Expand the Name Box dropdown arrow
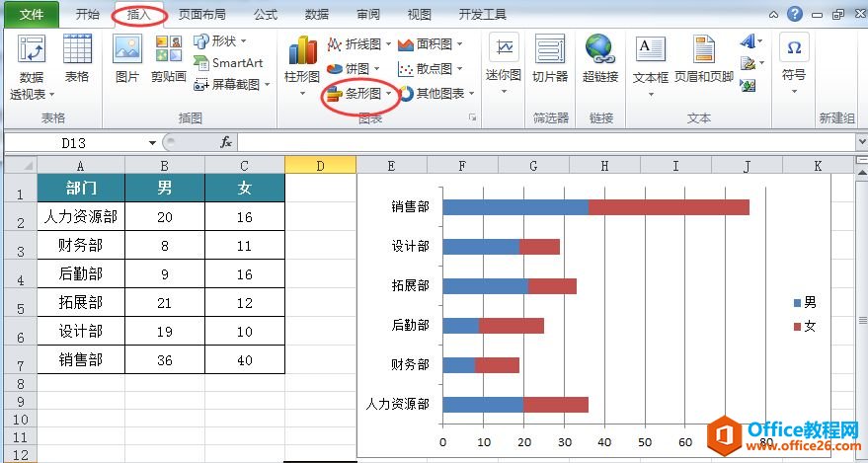The width and height of the screenshot is (868, 463). [152, 143]
